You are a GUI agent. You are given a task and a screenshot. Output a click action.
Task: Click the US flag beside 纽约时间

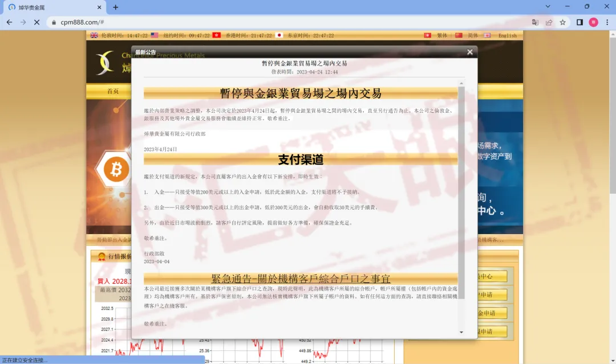point(155,35)
